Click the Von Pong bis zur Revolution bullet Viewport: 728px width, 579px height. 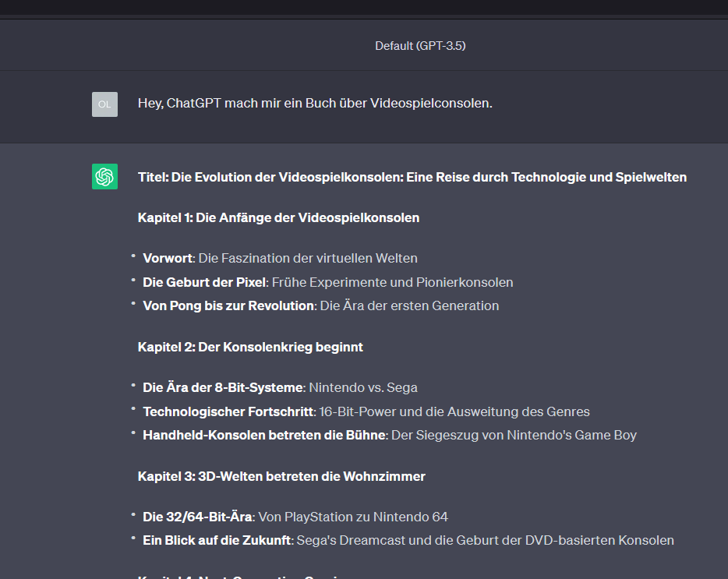click(x=321, y=305)
